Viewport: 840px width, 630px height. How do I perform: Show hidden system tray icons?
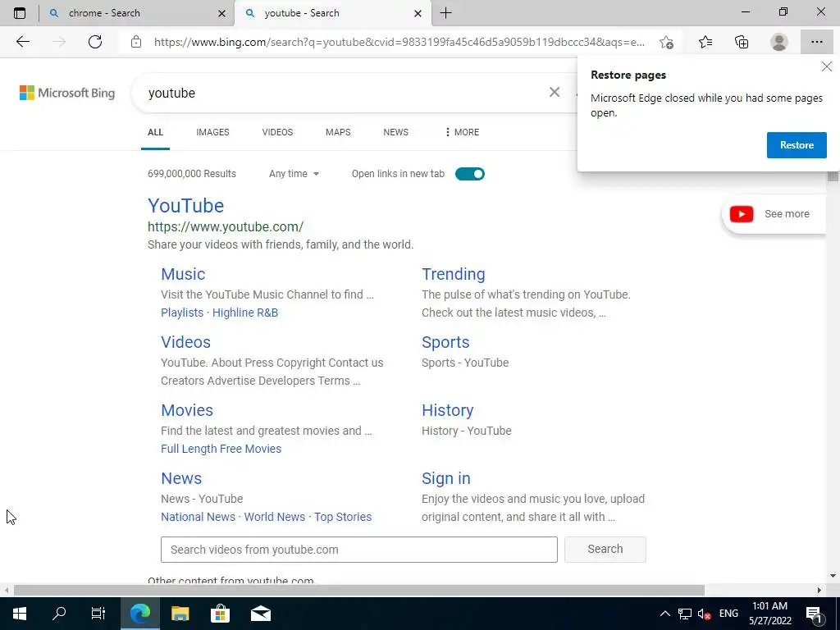click(x=664, y=614)
